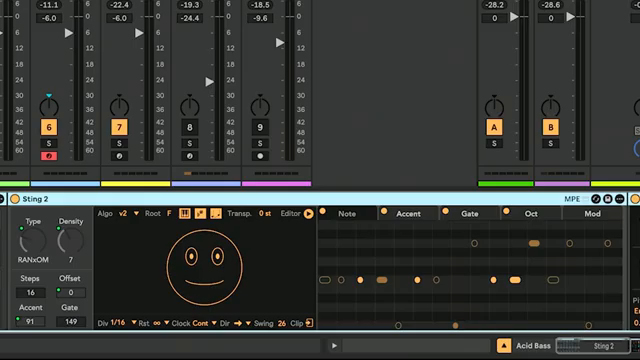Image resolution: width=640 pixels, height=360 pixels.
Task: Toggle the Note lane enable dot
Action: pos(322,211)
